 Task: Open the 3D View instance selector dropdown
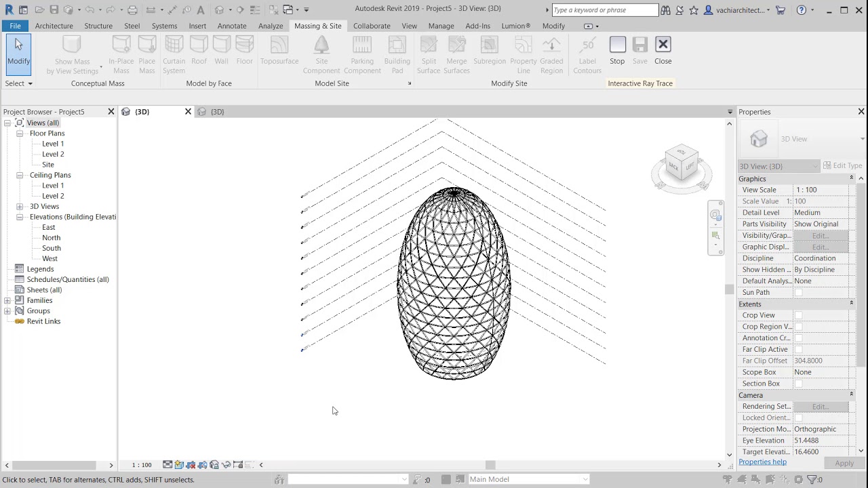tap(778, 166)
